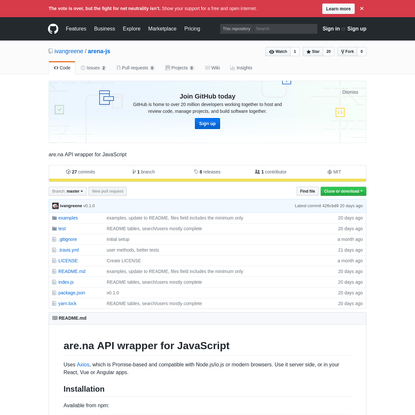Open 'user methods, better tests' commit message
This screenshot has width=415, height=415.
[x=133, y=250]
